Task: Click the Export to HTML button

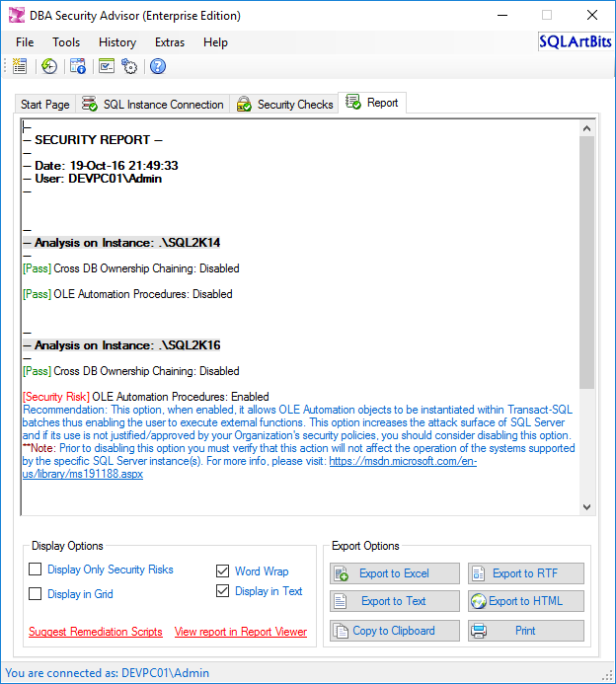Action: 526,601
